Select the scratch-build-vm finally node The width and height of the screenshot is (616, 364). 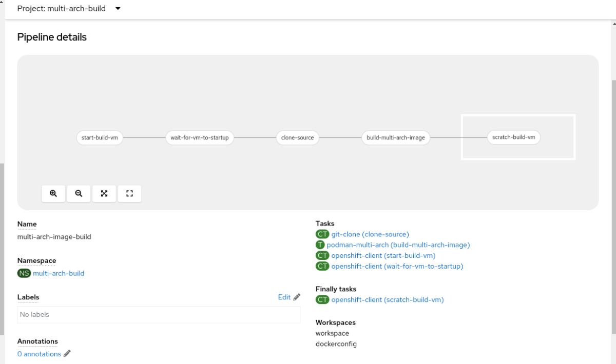[514, 137]
